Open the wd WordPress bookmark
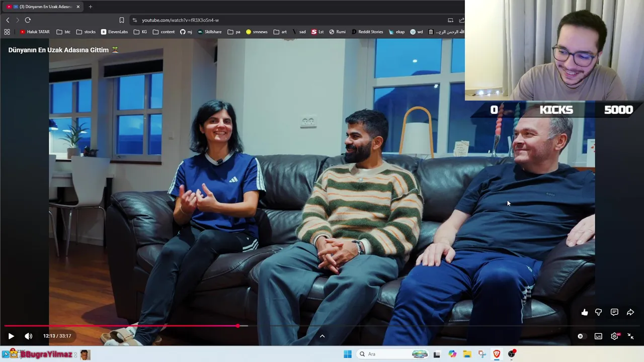644x362 pixels. click(x=416, y=32)
